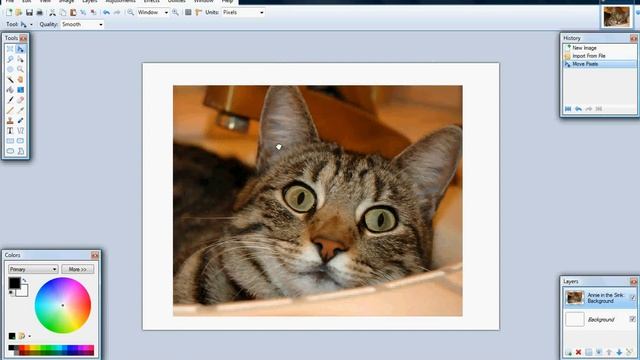Delete layer with red X icon
The image size is (640, 360).
point(578,352)
